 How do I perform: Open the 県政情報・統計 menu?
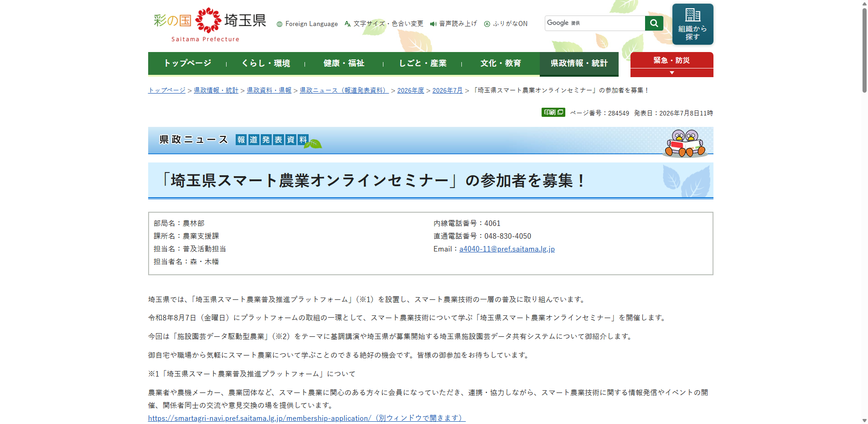(x=579, y=63)
